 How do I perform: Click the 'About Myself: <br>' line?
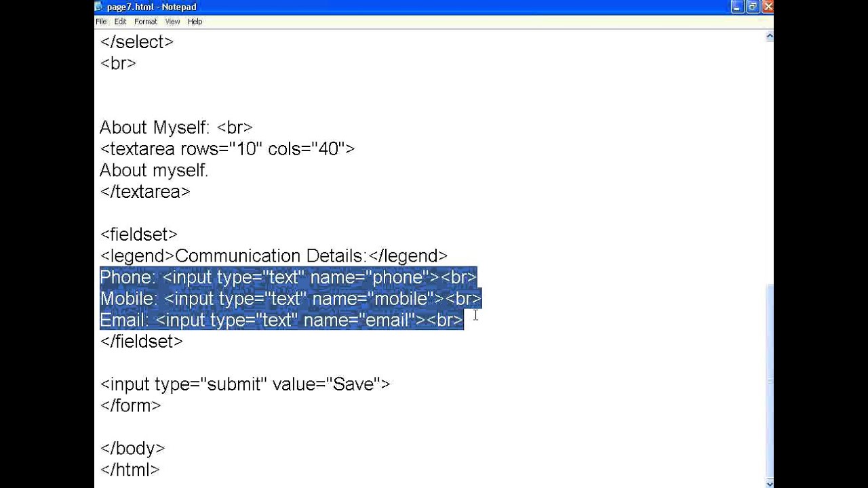tap(176, 127)
